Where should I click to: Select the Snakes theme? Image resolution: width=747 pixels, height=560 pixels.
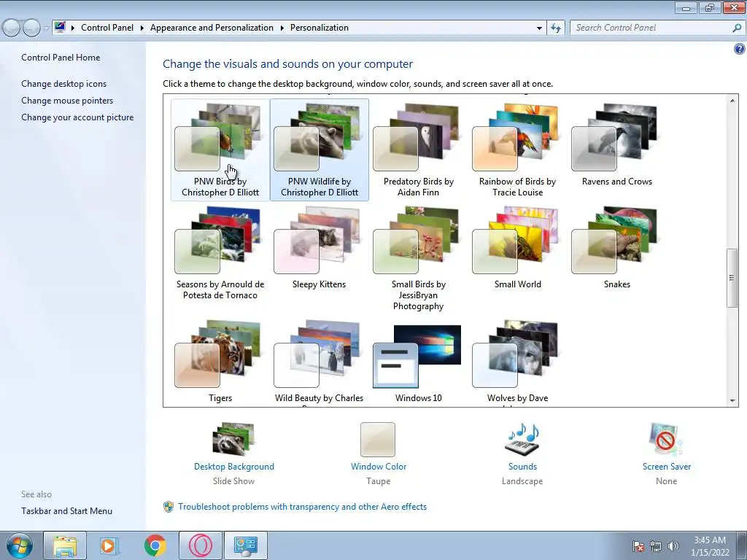pyautogui.click(x=616, y=248)
